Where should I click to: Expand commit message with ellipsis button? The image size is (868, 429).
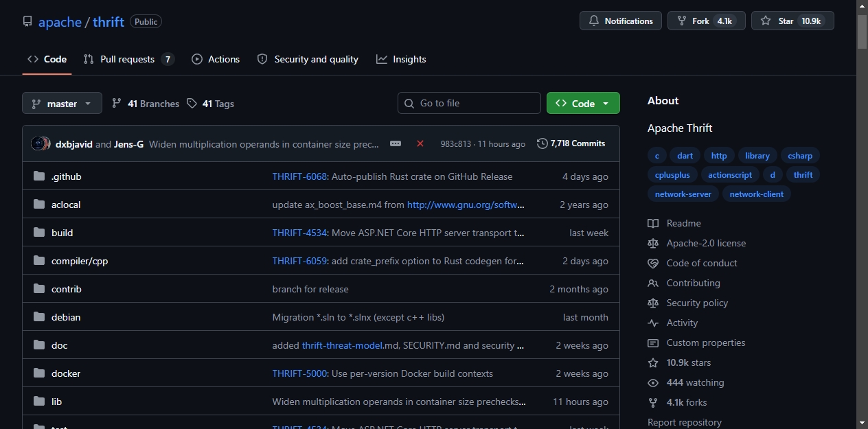[x=396, y=143]
